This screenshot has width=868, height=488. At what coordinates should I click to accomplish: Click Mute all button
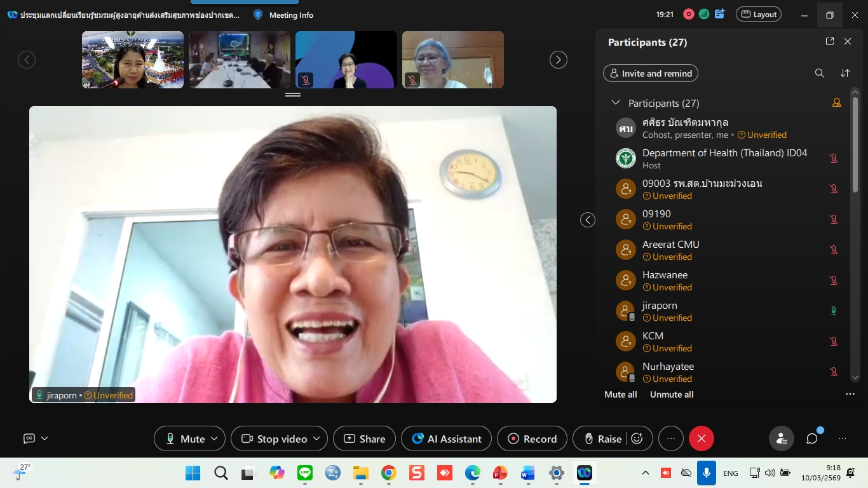pos(620,394)
